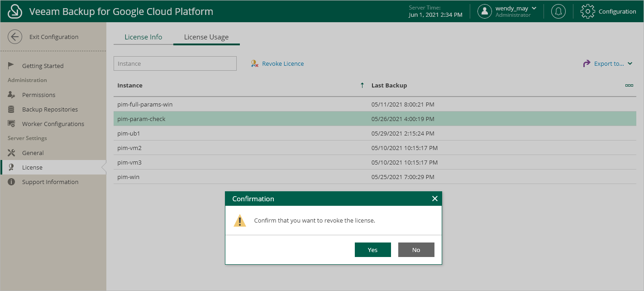644x291 pixels.
Task: Select License in the sidebar
Action: [x=53, y=167]
